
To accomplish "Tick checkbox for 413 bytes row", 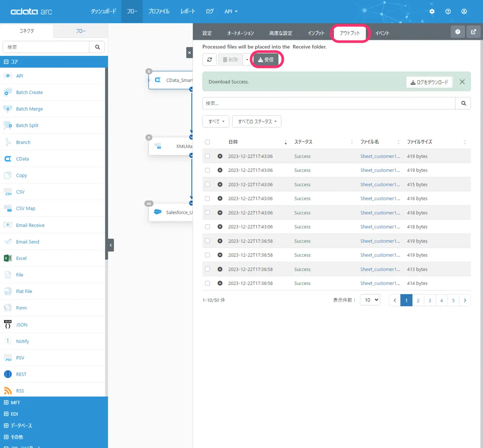I will [208, 269].
